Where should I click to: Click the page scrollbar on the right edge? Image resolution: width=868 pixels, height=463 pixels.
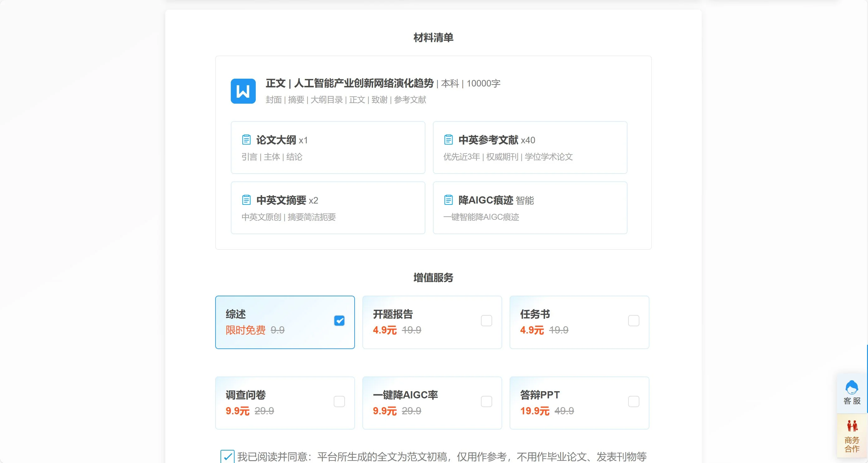[866, 231]
